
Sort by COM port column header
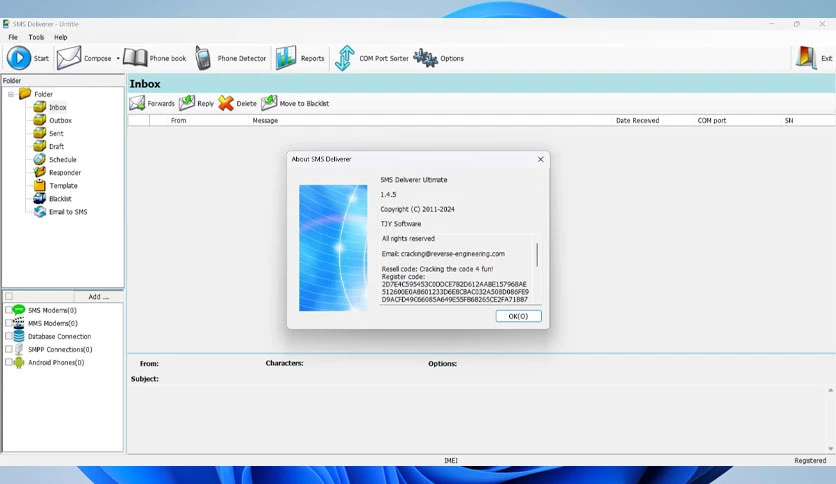[738, 120]
